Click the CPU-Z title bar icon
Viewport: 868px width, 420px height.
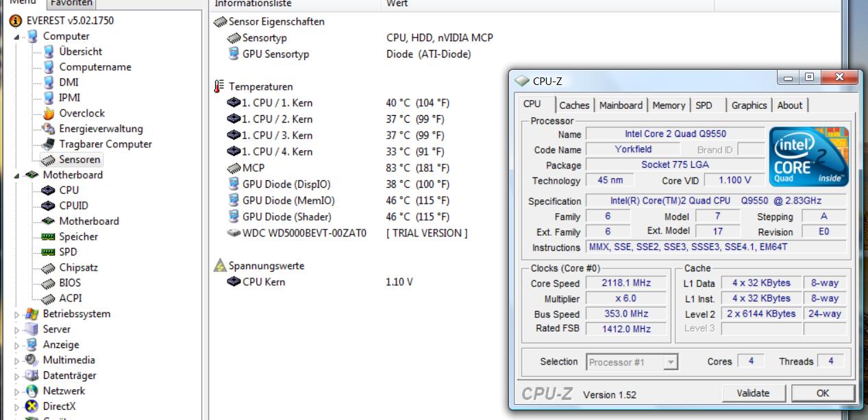pos(522,82)
